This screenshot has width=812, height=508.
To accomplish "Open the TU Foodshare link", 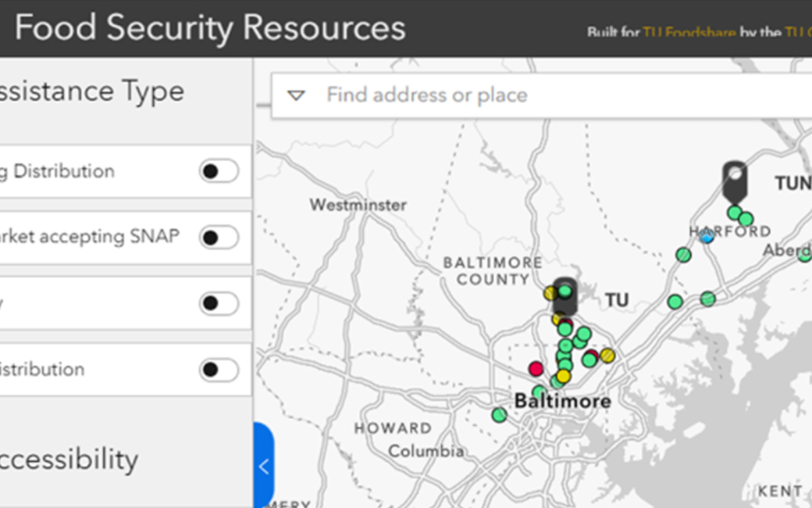I will (x=689, y=33).
